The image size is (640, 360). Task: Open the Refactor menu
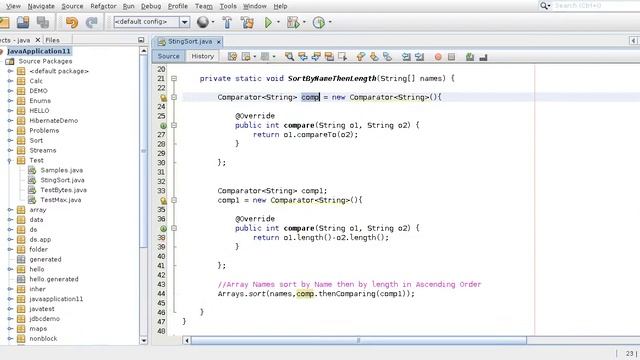[103, 6]
